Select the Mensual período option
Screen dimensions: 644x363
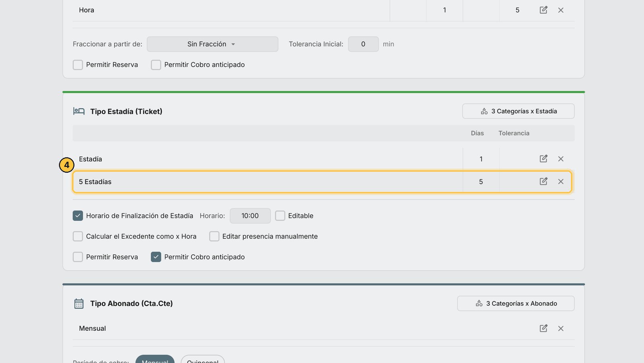click(x=155, y=359)
